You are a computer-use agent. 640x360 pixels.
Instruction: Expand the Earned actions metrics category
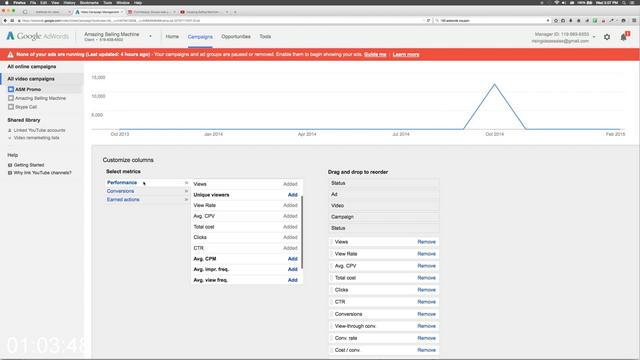pos(147,200)
